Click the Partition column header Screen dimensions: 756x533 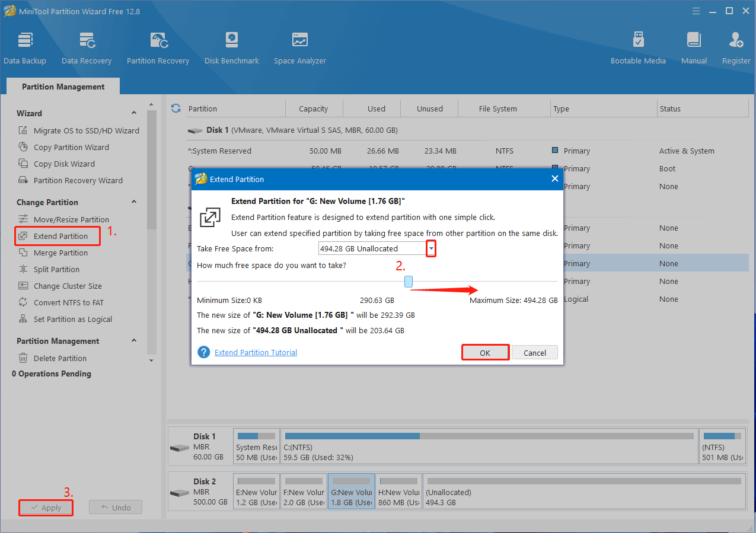235,108
